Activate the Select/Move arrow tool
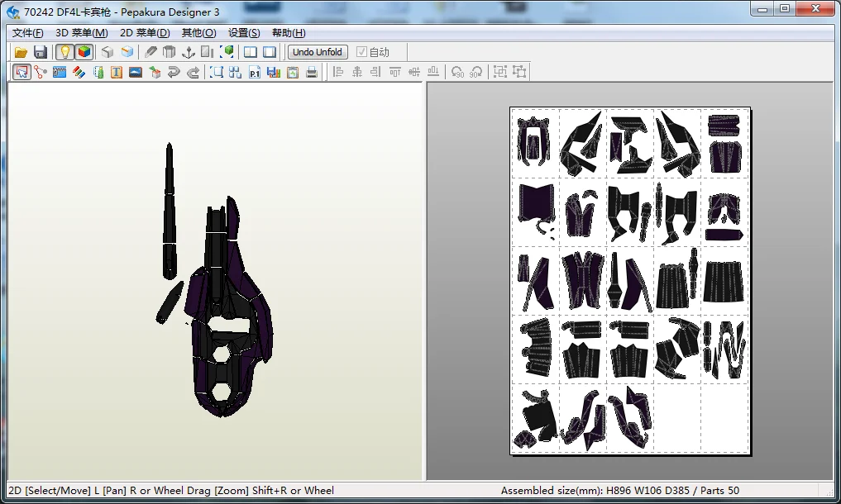Viewport: 841px width, 504px height. pos(22,72)
